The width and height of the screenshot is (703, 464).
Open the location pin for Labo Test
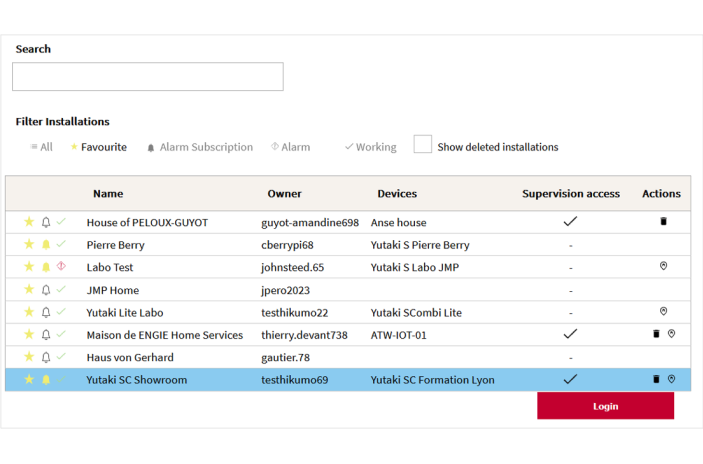click(663, 267)
